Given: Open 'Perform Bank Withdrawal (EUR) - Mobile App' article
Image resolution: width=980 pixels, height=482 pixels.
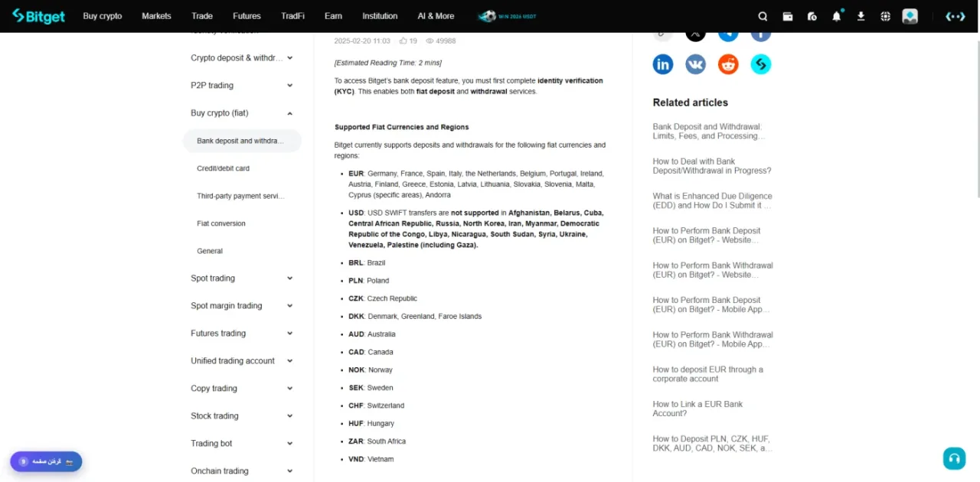Looking at the screenshot, I should point(713,339).
